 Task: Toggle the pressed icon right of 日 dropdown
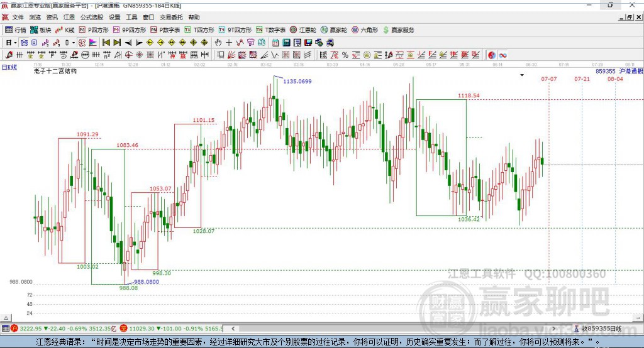point(24,43)
